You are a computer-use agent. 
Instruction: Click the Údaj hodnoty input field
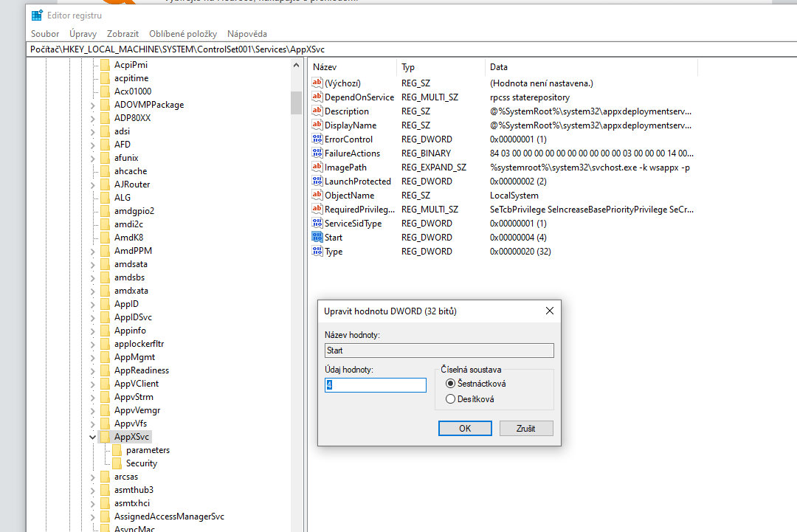point(375,385)
